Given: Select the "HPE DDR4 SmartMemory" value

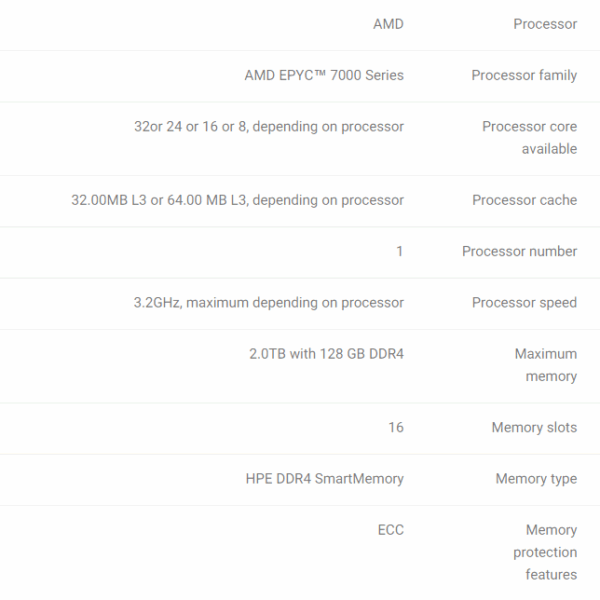Looking at the screenshot, I should point(324,479).
